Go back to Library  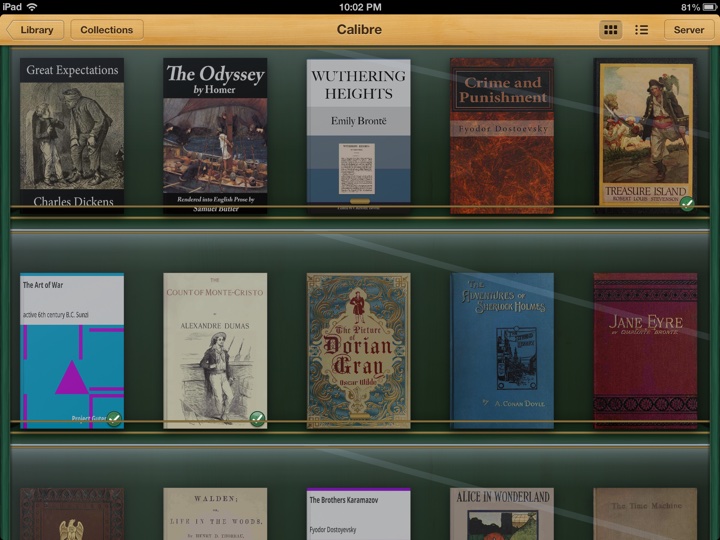[x=35, y=30]
